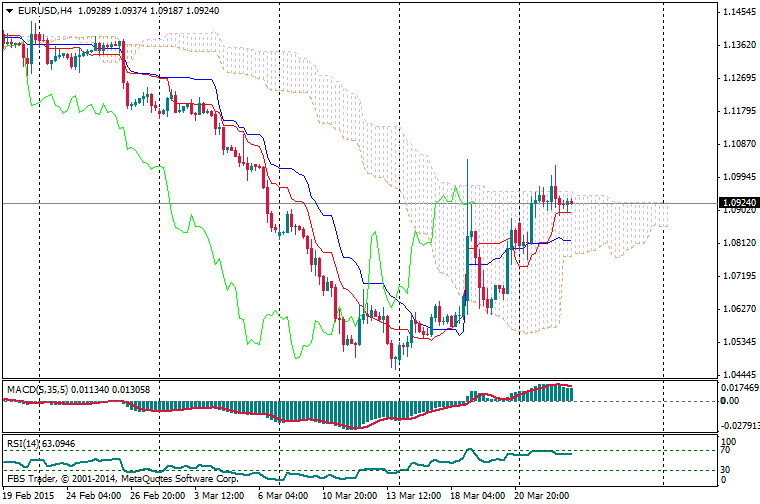Click the MACD 0.00 zero level label
760x504 pixels.
[x=730, y=401]
